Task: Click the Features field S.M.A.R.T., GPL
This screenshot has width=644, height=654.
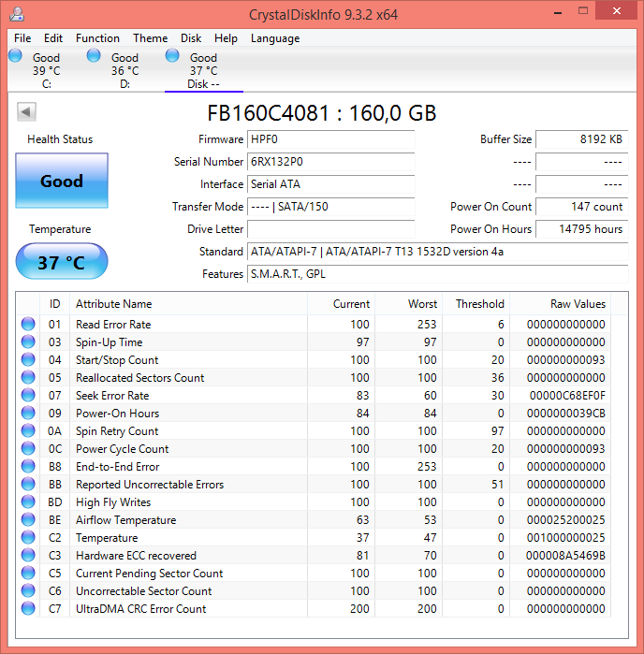Action: point(438,274)
